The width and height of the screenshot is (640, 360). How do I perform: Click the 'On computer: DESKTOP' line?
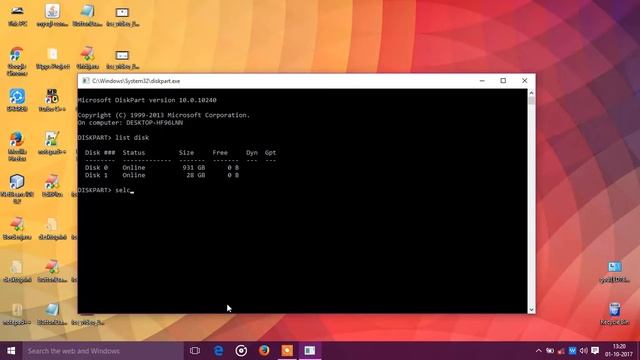pos(130,122)
